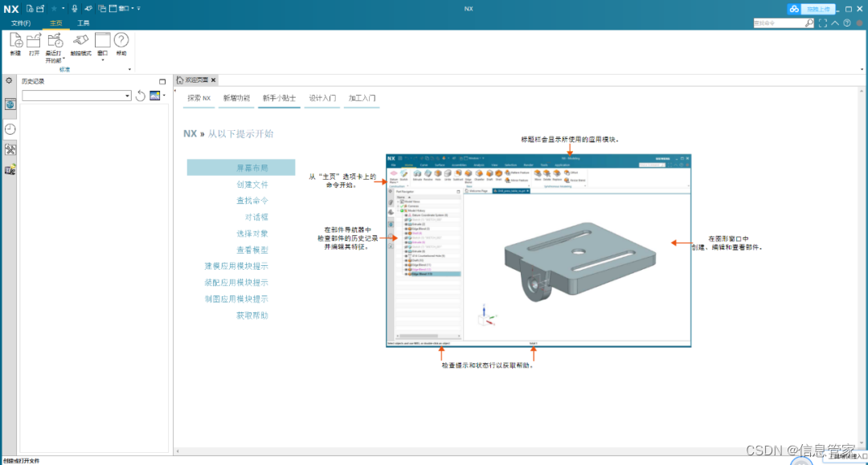The width and height of the screenshot is (868, 465).
Task: Open the 新手小贴士 tab
Action: 279,98
